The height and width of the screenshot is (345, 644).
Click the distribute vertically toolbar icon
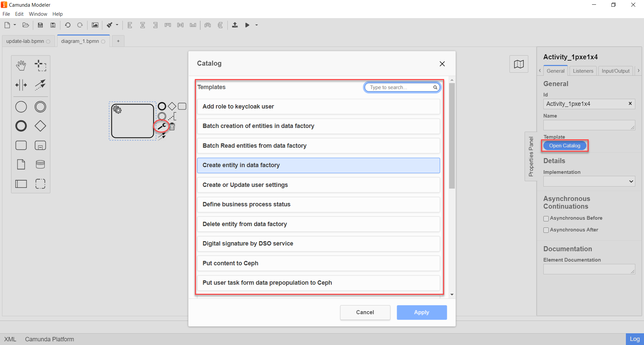(x=220, y=25)
